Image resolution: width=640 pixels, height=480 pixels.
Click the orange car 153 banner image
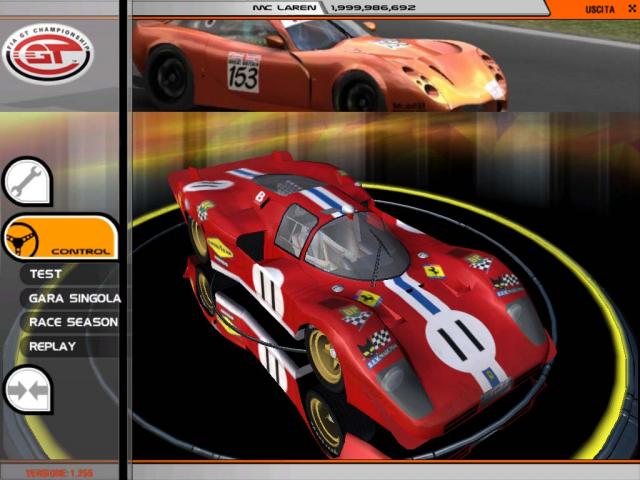[386, 65]
